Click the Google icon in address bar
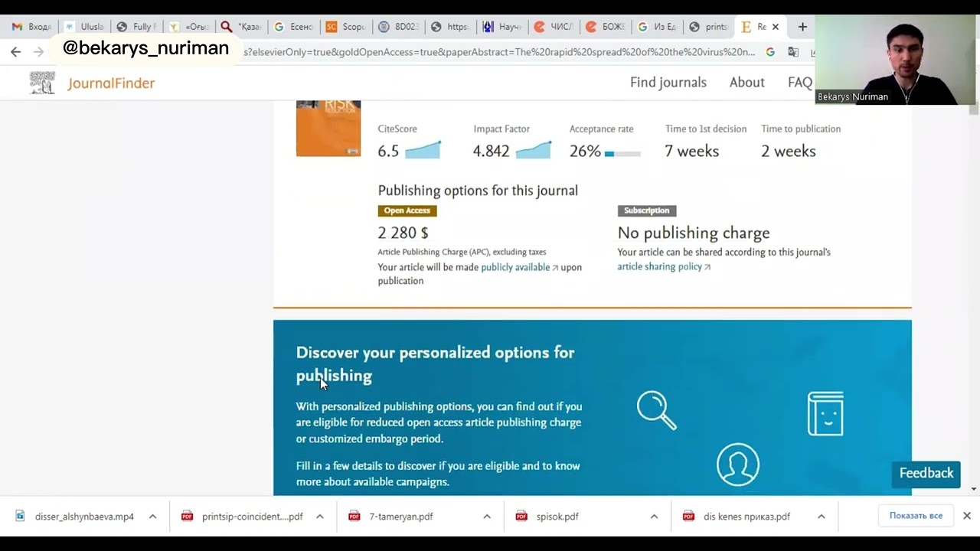 [x=770, y=52]
